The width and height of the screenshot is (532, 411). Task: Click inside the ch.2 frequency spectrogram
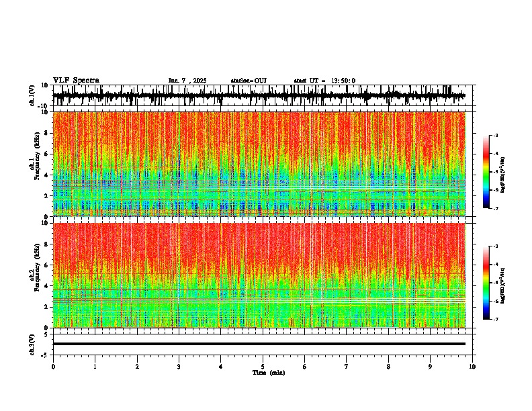[x=259, y=275]
